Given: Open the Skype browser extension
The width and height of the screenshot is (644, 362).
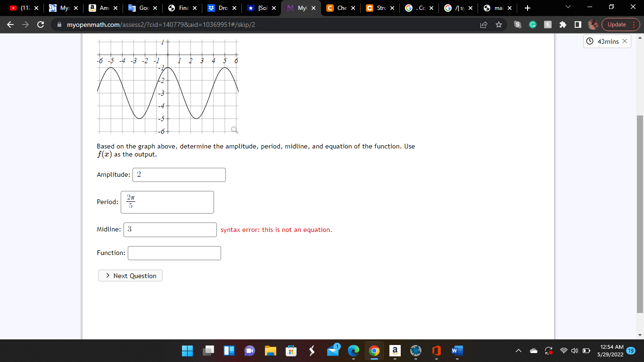Looking at the screenshot, I should point(518,24).
